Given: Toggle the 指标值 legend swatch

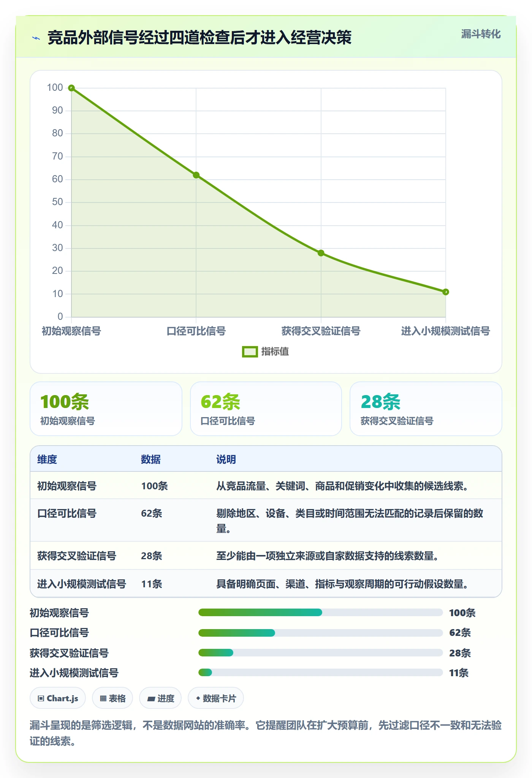Looking at the screenshot, I should click(250, 352).
